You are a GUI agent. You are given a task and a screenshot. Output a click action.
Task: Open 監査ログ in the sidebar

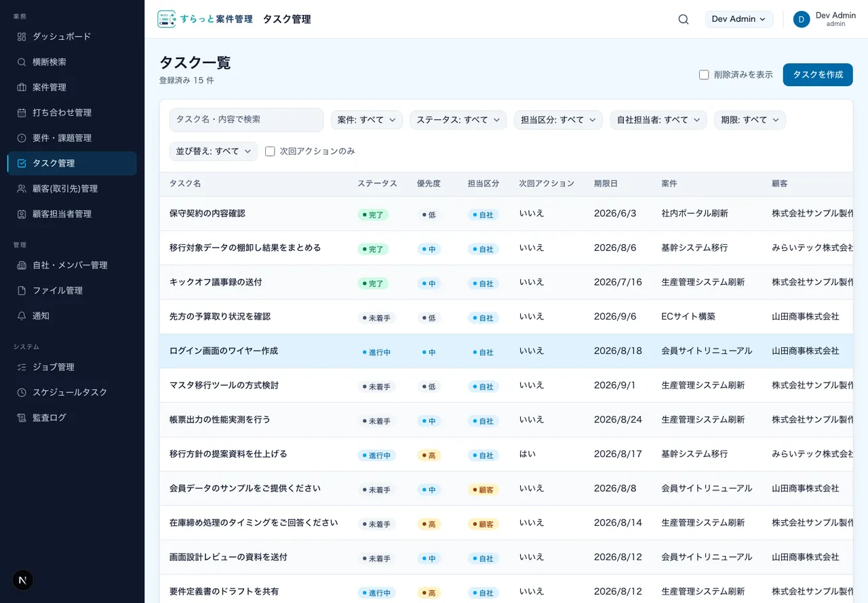coord(72,418)
